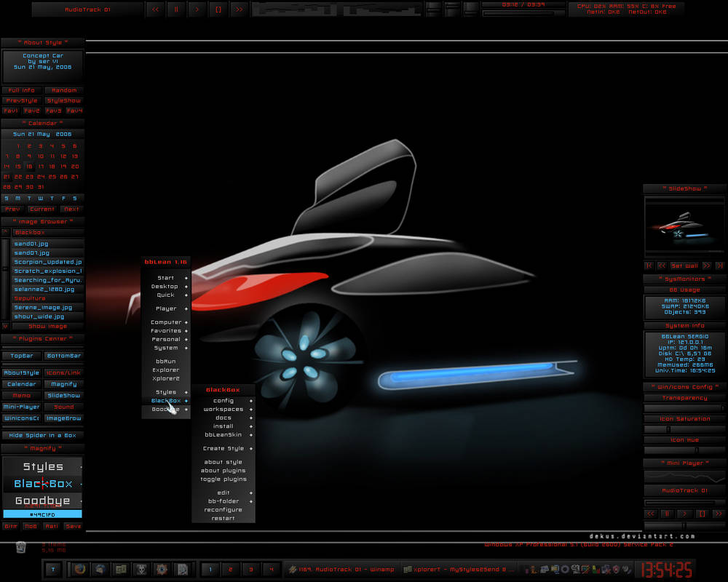Expand the bbLeanSkin submenu
The width and height of the screenshot is (728, 582).
point(223,435)
